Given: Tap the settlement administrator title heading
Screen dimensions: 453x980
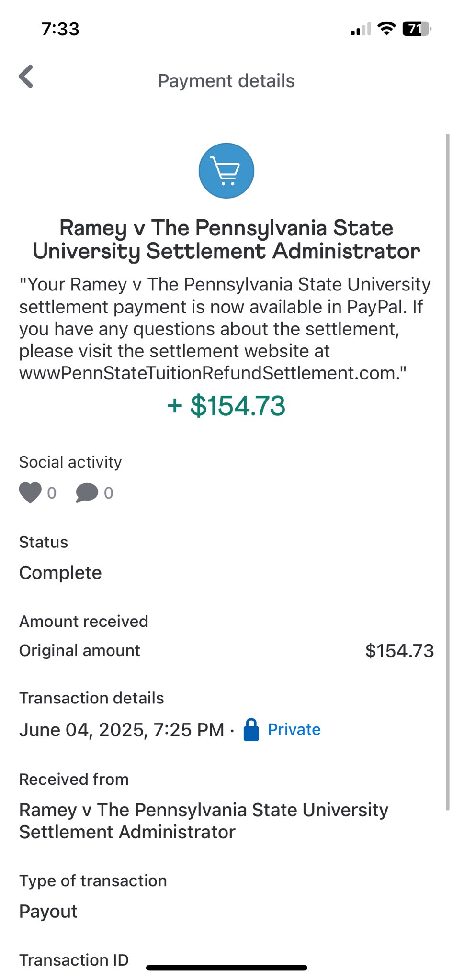Looking at the screenshot, I should [226, 240].
